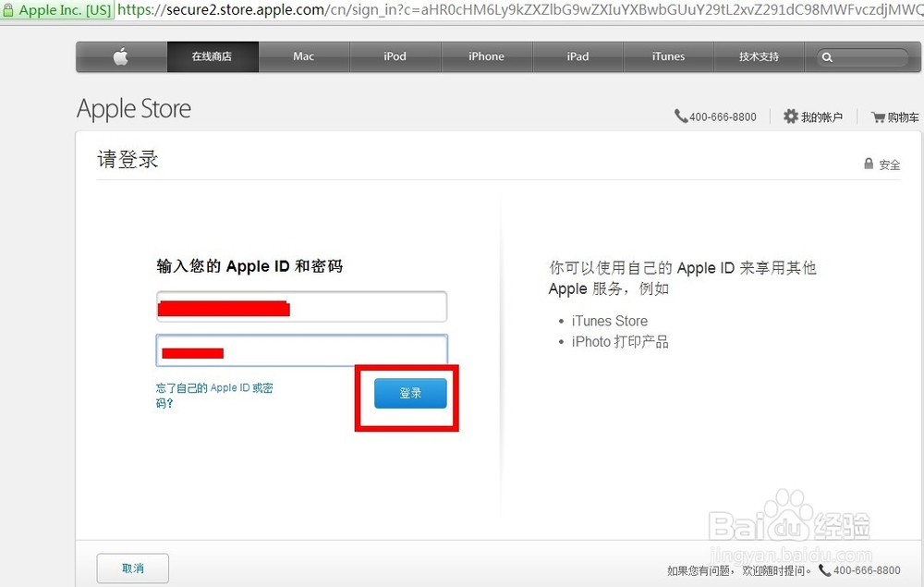Image resolution: width=924 pixels, height=587 pixels.
Task: Click the gear icon next to 我的帐户
Action: [x=792, y=116]
